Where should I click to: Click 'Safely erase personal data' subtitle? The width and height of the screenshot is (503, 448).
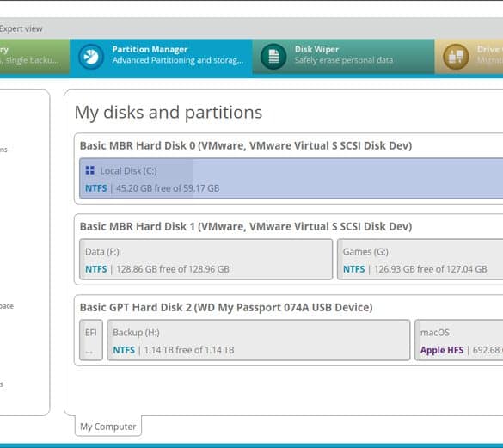click(x=344, y=60)
